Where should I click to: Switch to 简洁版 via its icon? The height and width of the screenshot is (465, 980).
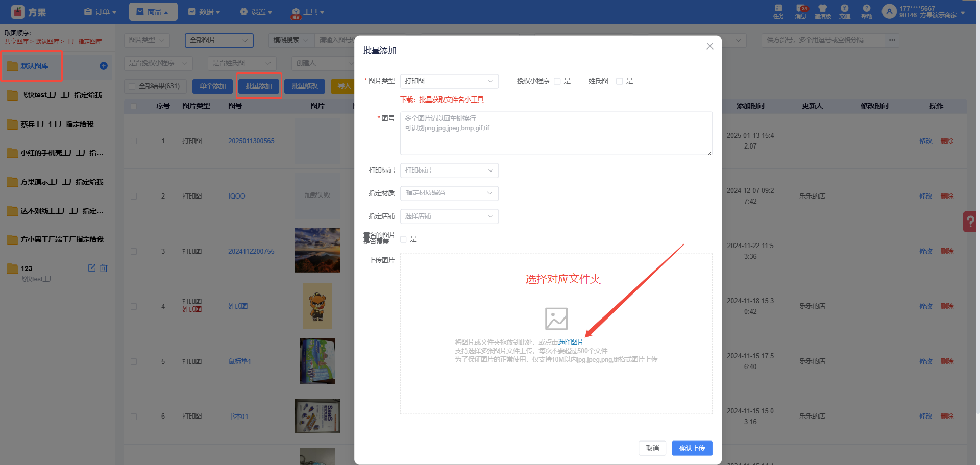pos(822,8)
